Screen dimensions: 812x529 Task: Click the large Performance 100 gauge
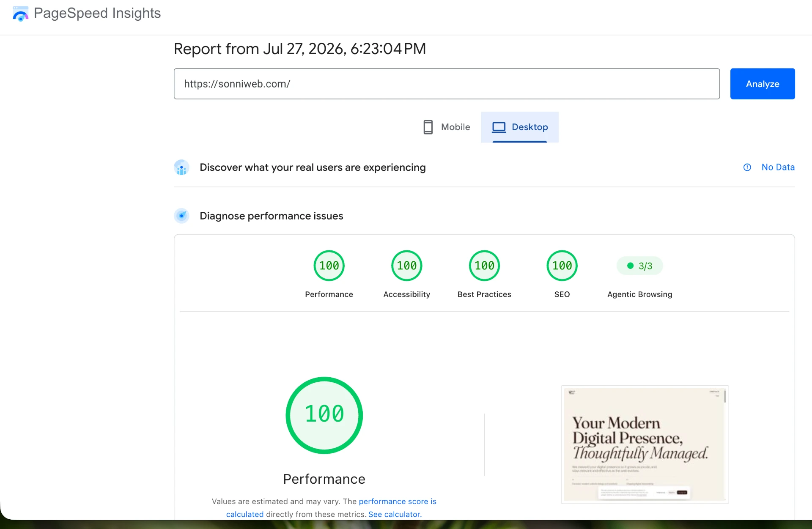(324, 415)
